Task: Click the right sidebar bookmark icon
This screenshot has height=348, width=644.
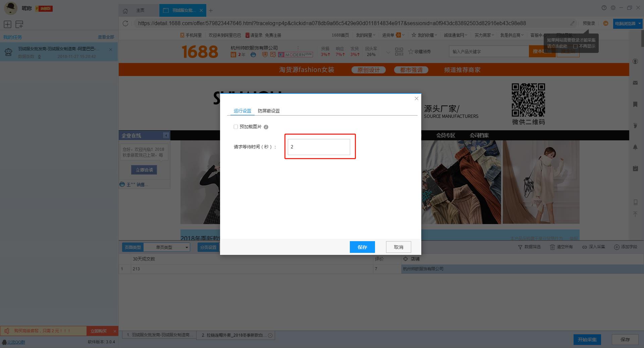Action: tap(635, 104)
